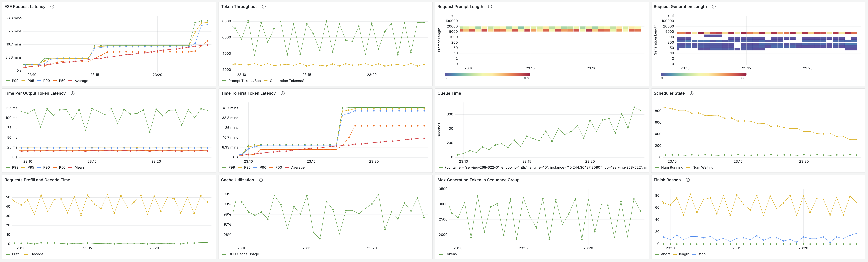
Task: Click stop series in Finish Reason legend
Action: (x=702, y=254)
